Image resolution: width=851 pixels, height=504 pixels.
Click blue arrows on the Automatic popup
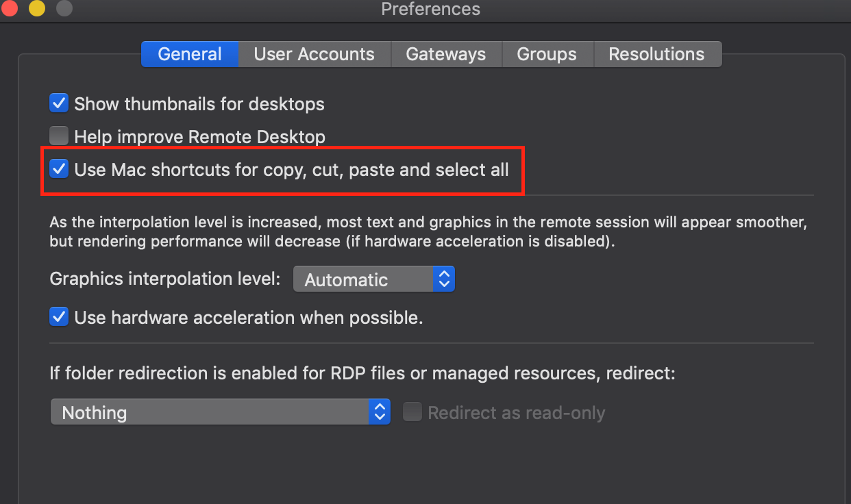click(x=444, y=279)
